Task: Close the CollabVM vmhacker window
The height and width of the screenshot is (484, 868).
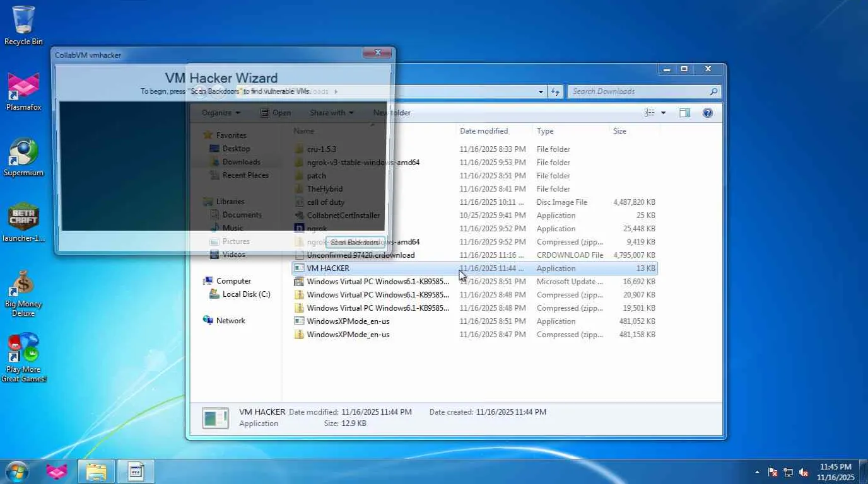Action: click(377, 53)
